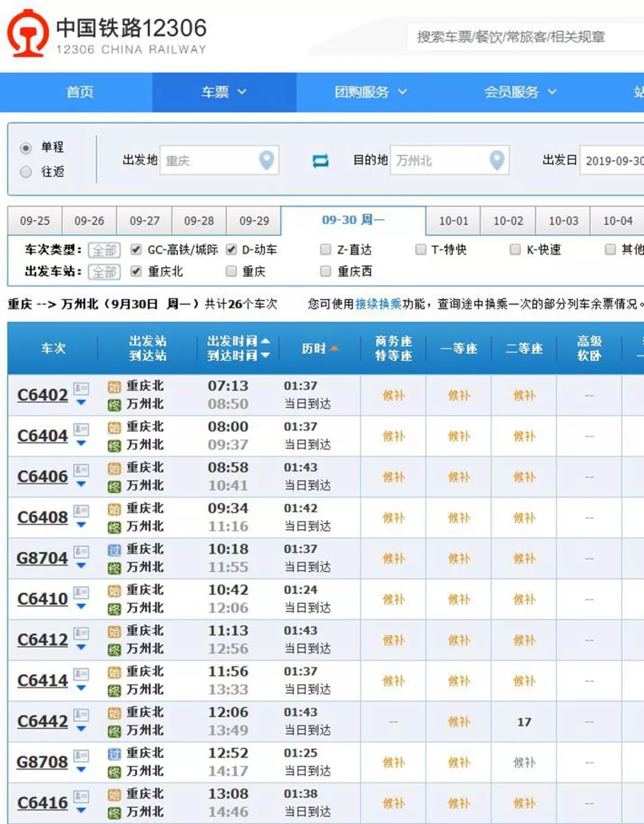644x824 pixels.
Task: Click location pin in 出发地 field
Action: [x=267, y=160]
